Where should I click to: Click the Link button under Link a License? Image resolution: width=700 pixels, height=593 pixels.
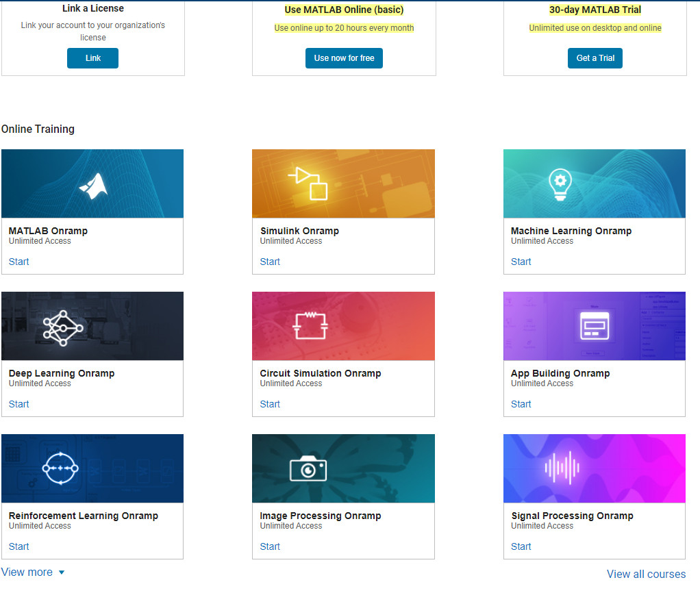click(x=93, y=58)
